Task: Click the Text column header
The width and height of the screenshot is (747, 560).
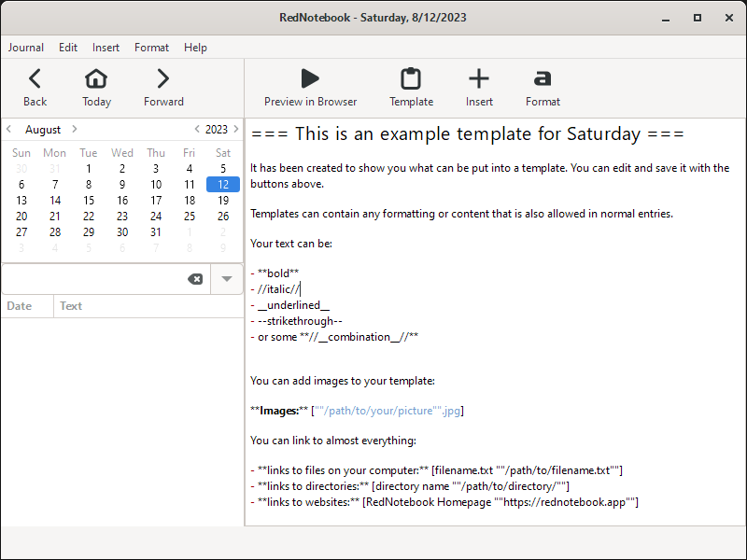Action: [71, 306]
